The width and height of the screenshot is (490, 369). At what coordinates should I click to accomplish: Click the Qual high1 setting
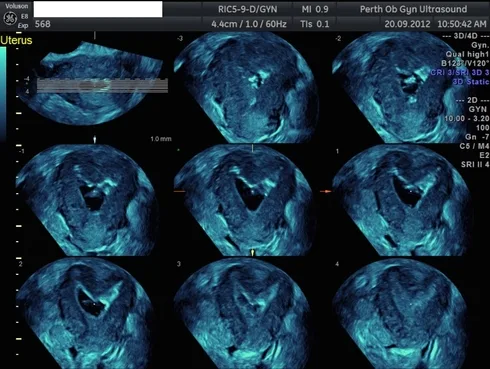[x=467, y=54]
